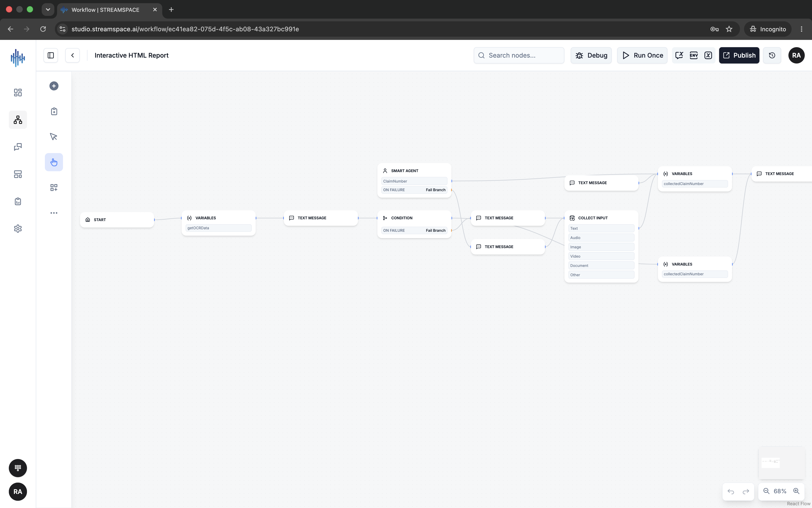Zoom in the canvas
The height and width of the screenshot is (508, 812).
tap(796, 491)
